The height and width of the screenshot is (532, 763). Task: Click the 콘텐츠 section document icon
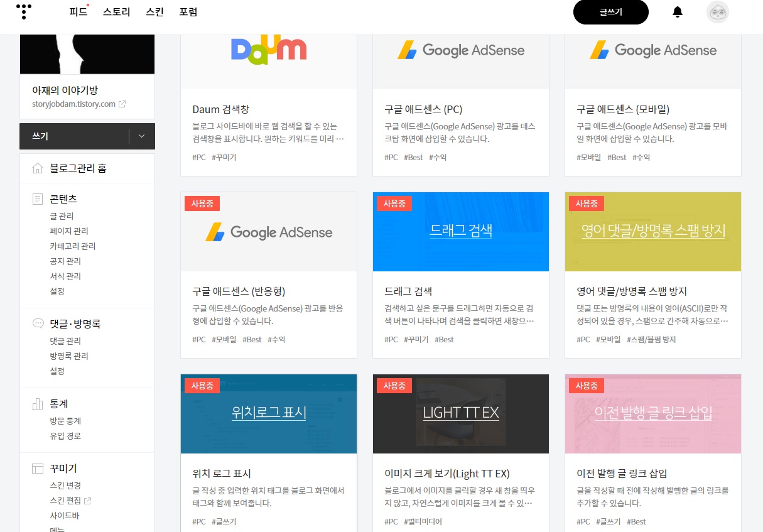(x=38, y=199)
